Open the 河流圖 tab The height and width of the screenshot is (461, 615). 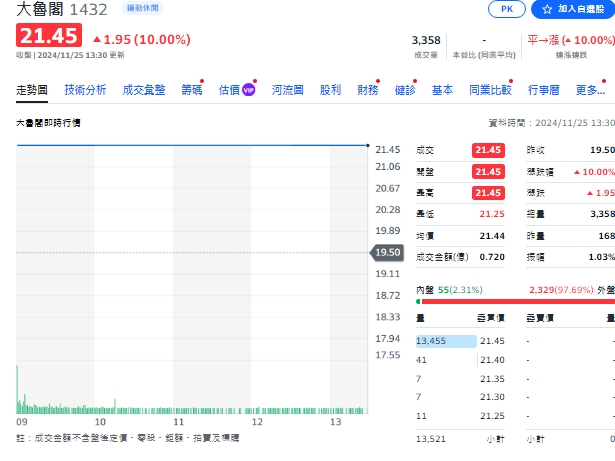tap(287, 90)
